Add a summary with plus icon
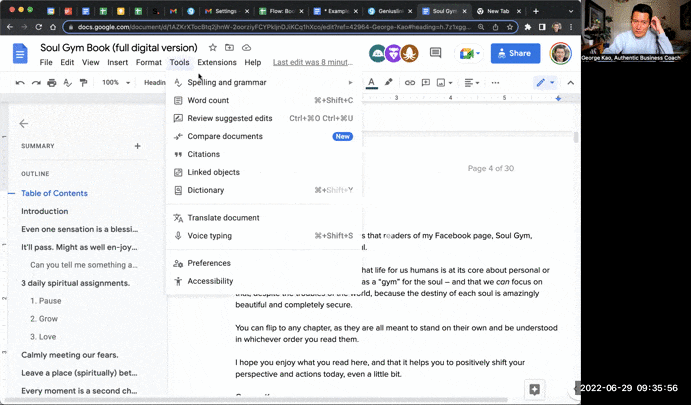This screenshot has width=691, height=405. (x=137, y=146)
